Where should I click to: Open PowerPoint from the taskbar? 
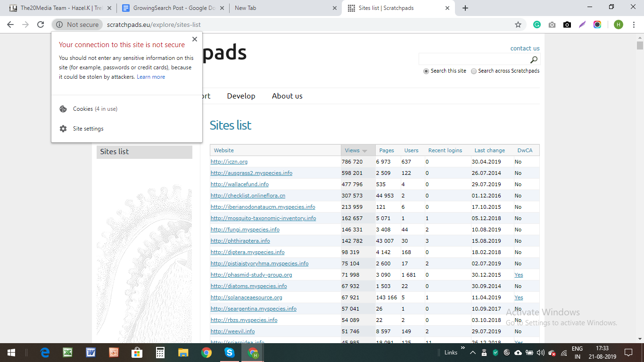click(x=114, y=353)
